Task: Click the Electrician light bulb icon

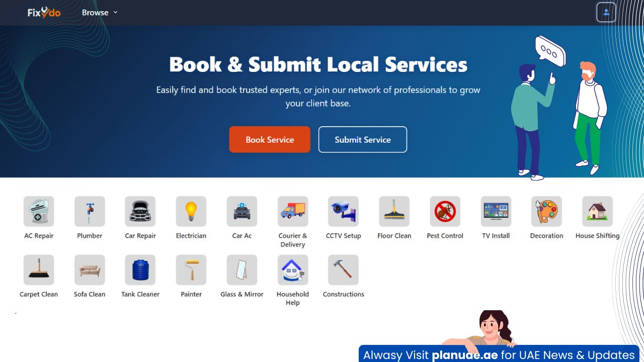Action: tap(191, 212)
